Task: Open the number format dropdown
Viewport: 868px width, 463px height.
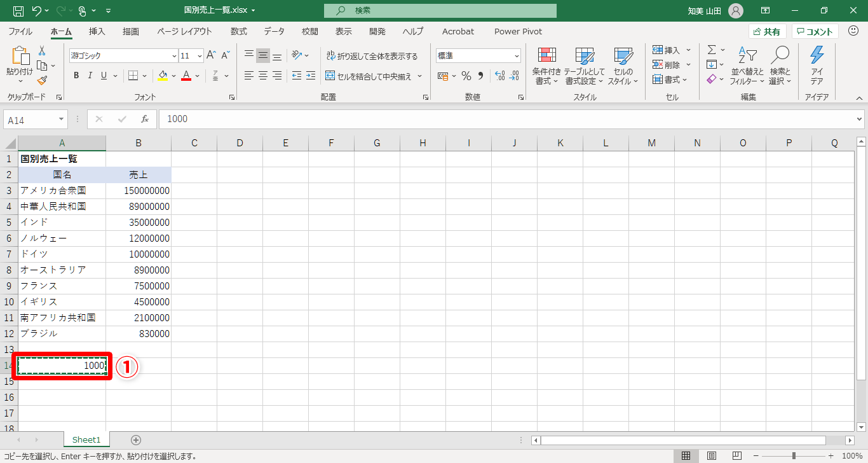Action: (516, 56)
